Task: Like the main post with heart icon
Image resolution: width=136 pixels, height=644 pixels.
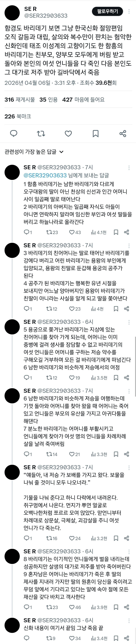Action: (68, 133)
